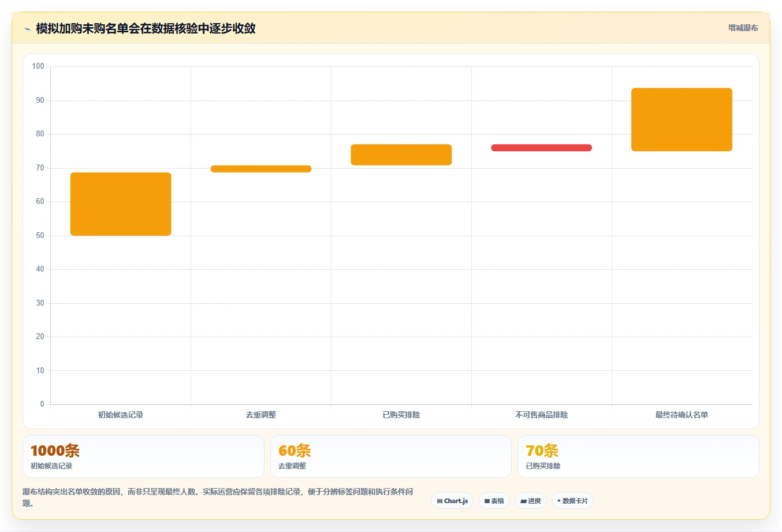Image resolution: width=782 pixels, height=532 pixels.
Task: Click the red 不可售商品排除 bar
Action: pyautogui.click(x=542, y=148)
